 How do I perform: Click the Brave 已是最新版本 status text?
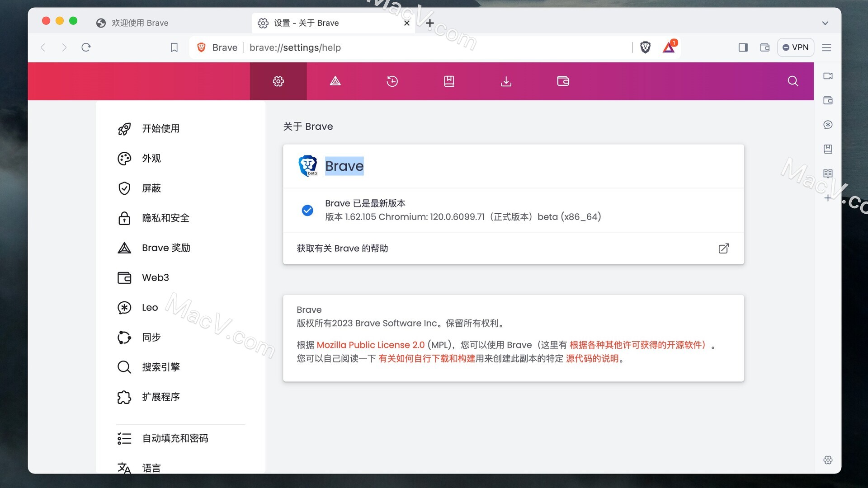365,203
